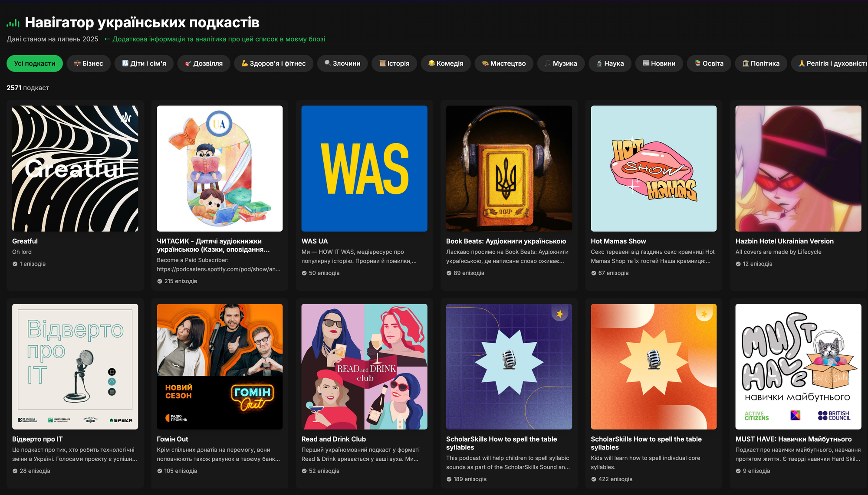The width and height of the screenshot is (868, 495).
Task: Click the check icon beside 422 епізодів
Action: 594,479
